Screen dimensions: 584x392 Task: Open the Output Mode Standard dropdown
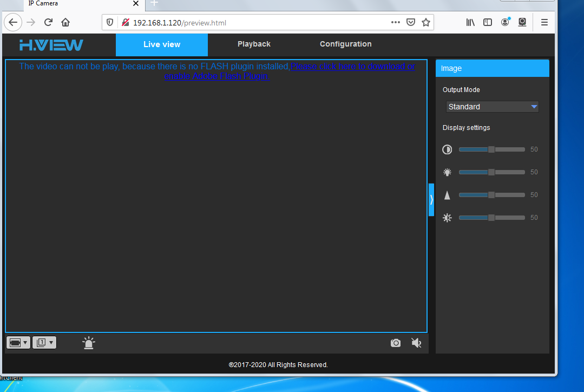pyautogui.click(x=491, y=106)
